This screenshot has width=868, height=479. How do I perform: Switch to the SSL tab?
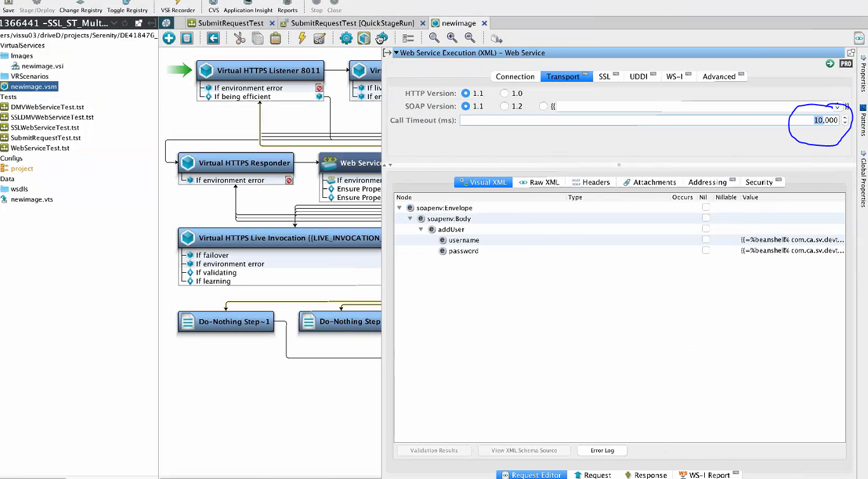[x=604, y=77]
